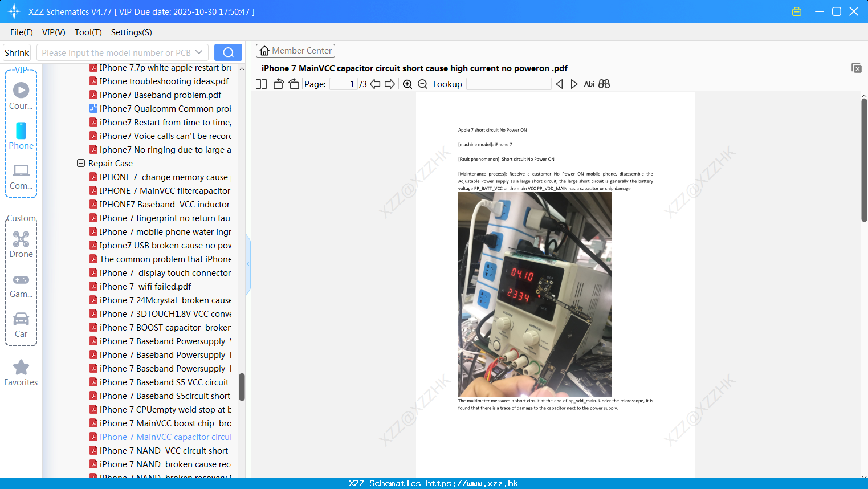The image size is (868, 489).
Task: Click the page number input box
Action: [343, 84]
